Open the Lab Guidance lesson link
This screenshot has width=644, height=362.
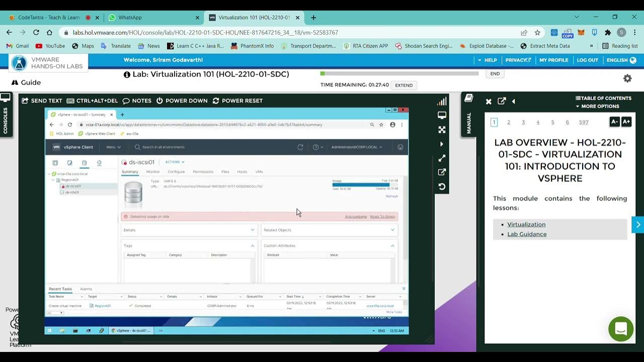pos(527,234)
